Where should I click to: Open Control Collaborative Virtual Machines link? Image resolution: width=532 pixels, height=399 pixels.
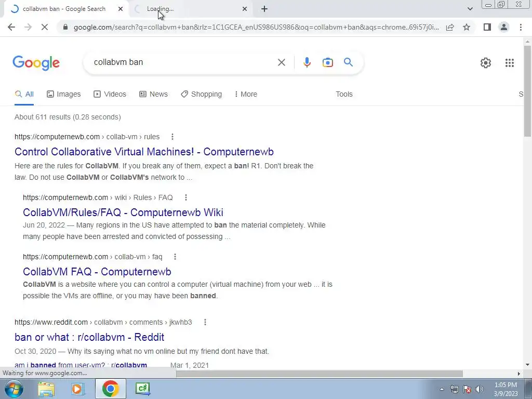(144, 152)
